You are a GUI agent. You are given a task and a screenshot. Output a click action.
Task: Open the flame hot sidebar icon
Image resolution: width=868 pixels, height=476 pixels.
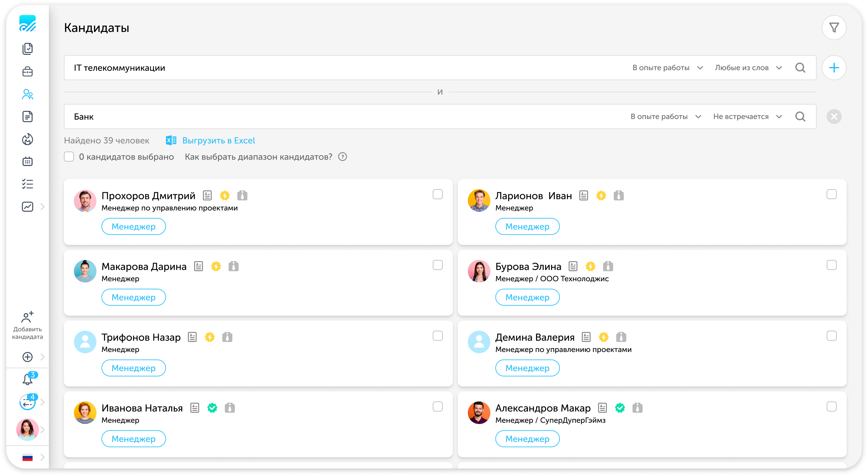coord(28,139)
